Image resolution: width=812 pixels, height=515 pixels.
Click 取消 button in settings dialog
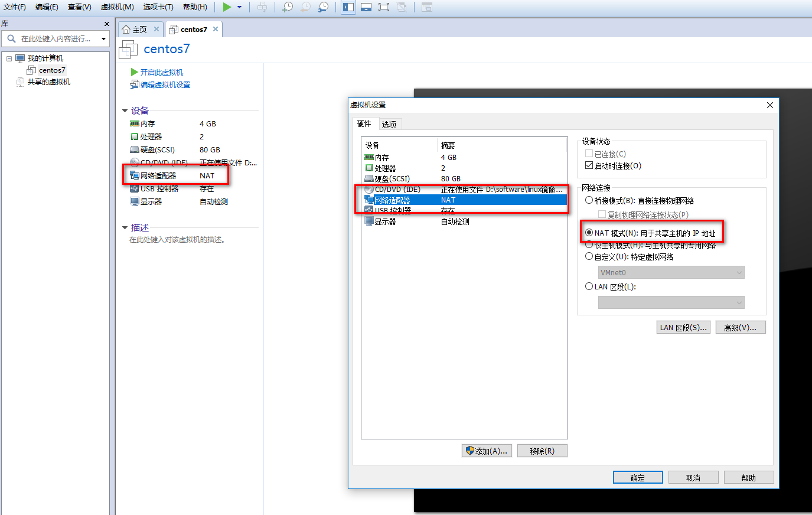[693, 477]
